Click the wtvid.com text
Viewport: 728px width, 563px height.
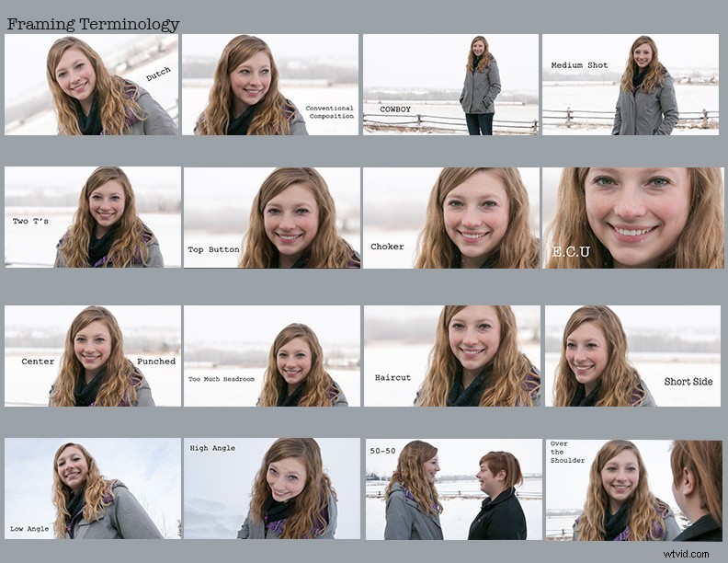point(686,554)
